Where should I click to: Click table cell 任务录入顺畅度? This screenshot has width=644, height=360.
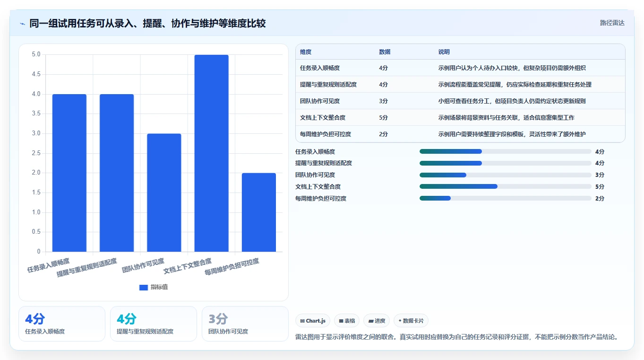(320, 68)
